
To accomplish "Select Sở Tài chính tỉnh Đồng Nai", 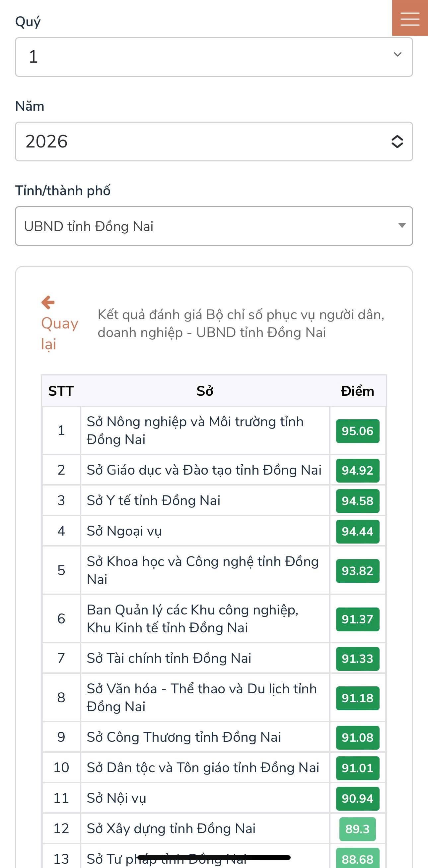I will point(169,658).
